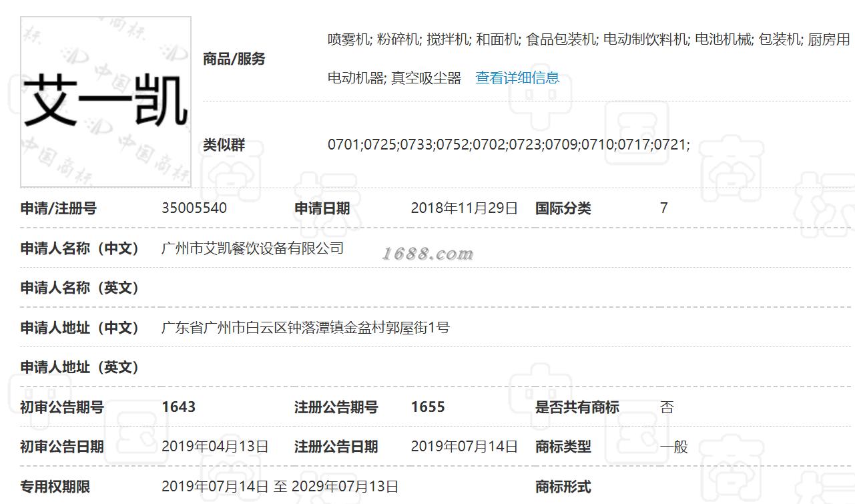Click the 商标类型 label
The height and width of the screenshot is (504, 855).
coord(563,447)
